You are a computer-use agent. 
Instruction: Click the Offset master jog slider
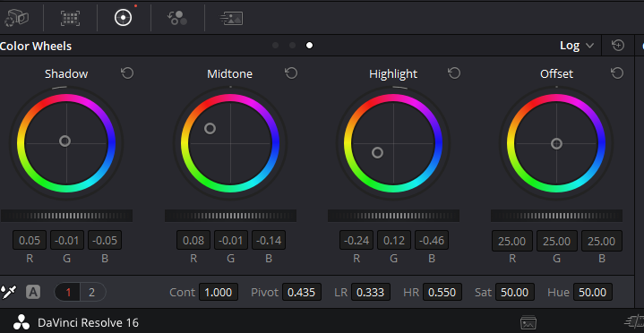click(x=556, y=216)
